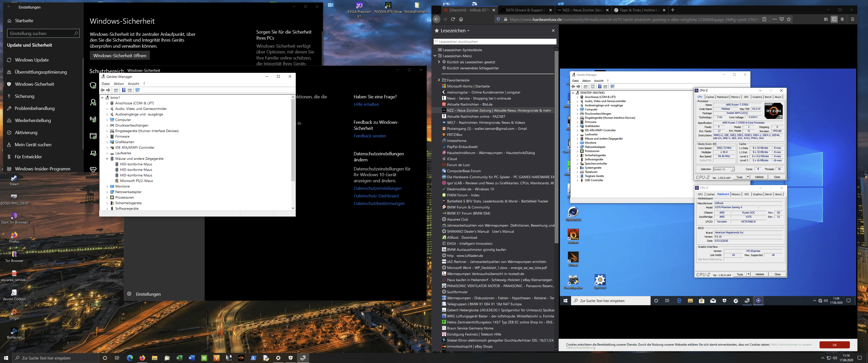Launch Start Tor Browser desktop icon
This screenshot has height=363, width=868.
14,218
